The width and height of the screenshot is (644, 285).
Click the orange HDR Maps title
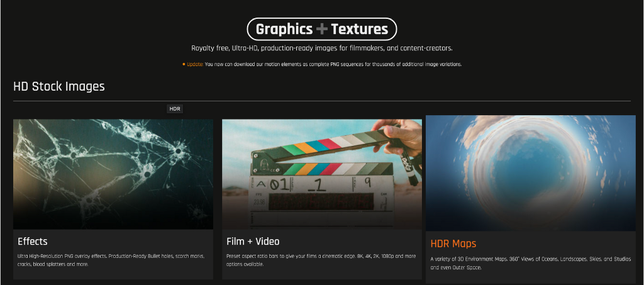click(x=453, y=243)
